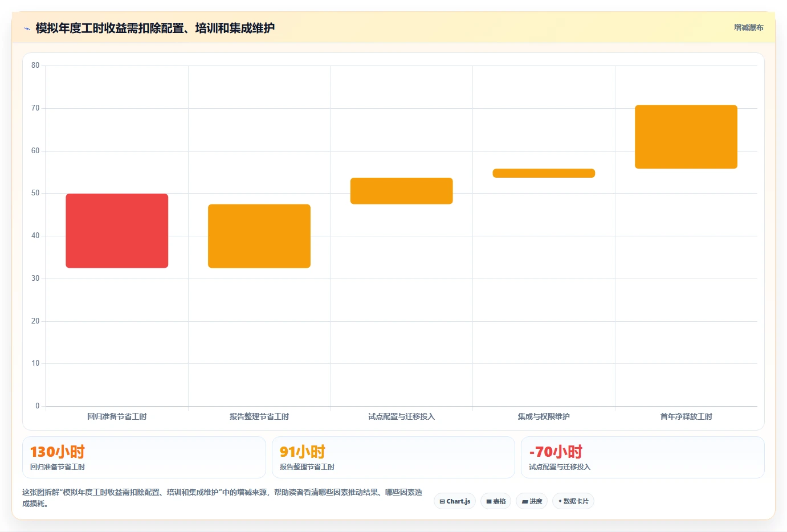
Task: Click the 首年净释放工时 bar
Action: 686,137
